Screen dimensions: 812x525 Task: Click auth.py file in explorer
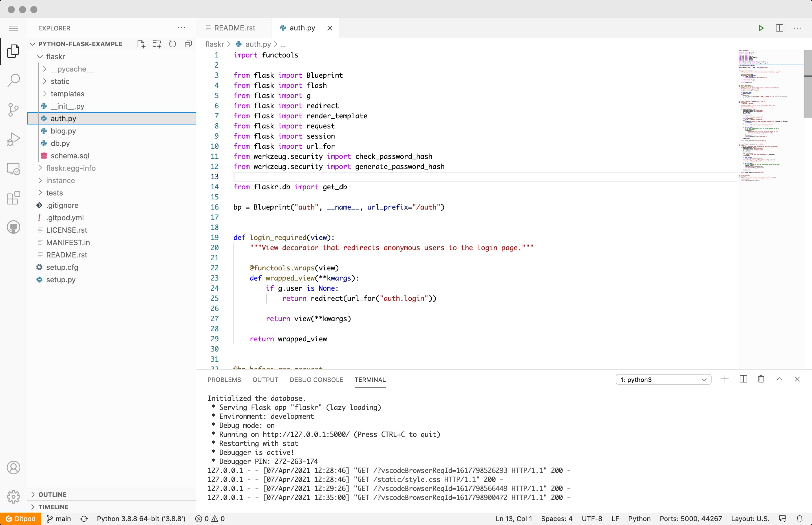[x=63, y=118]
